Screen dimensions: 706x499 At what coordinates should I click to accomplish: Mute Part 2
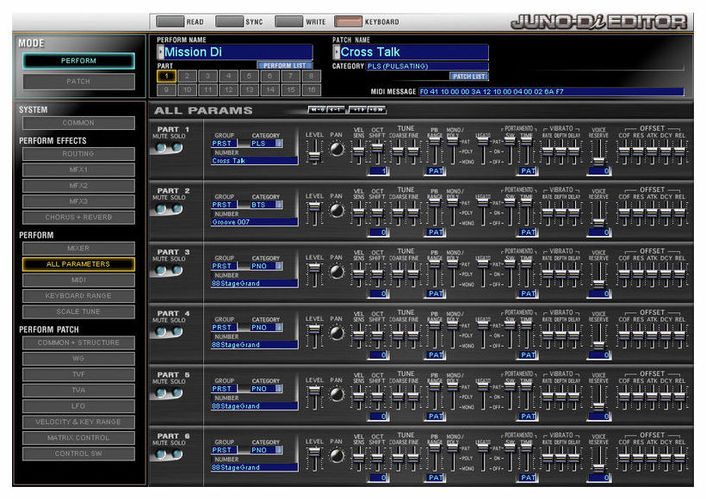pyautogui.click(x=161, y=209)
